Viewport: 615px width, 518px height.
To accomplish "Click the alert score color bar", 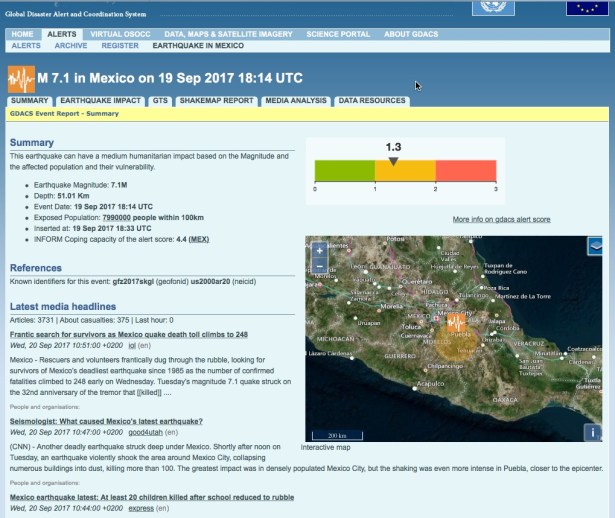I will (405, 171).
